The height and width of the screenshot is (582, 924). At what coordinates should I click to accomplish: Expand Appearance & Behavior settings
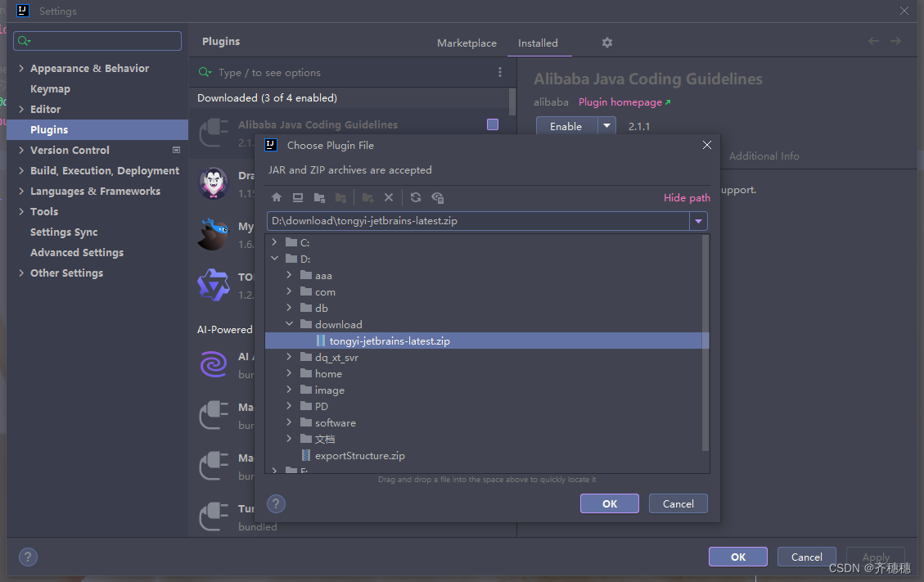(21, 68)
